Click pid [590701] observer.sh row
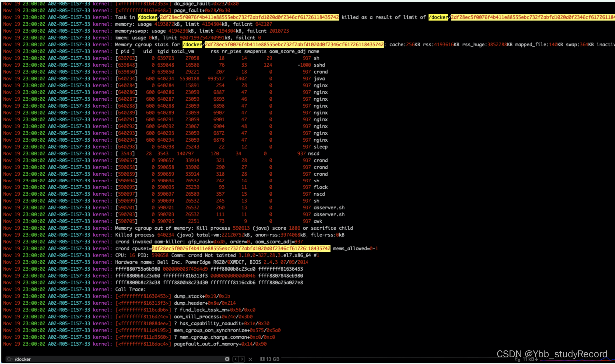615x364 pixels. click(x=126, y=208)
